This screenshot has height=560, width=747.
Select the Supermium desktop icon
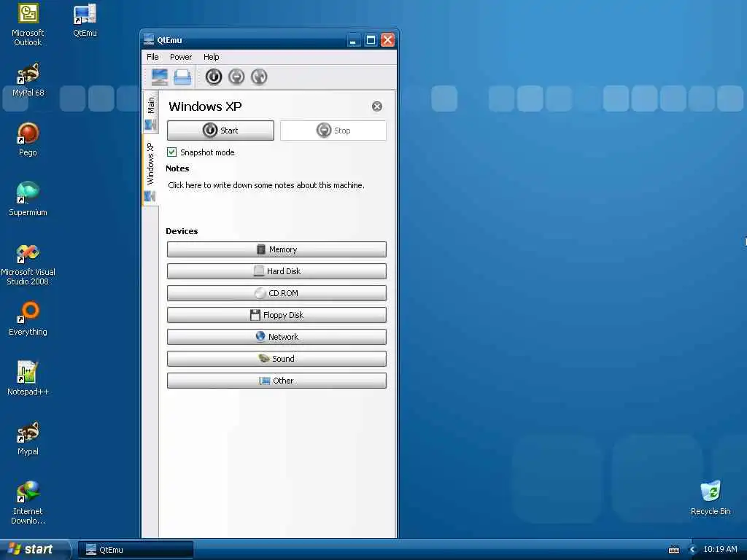pos(28,200)
